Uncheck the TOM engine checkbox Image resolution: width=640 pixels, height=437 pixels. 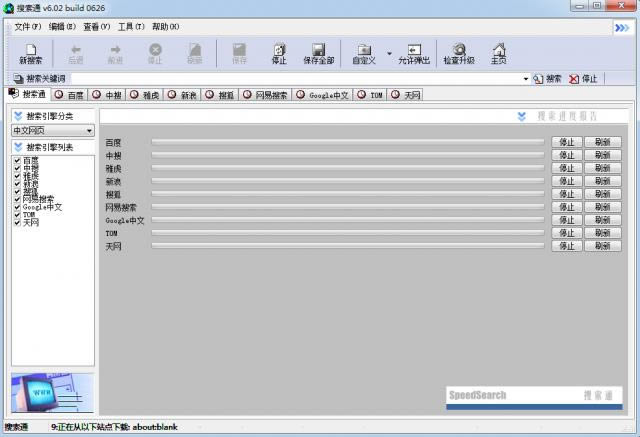pyautogui.click(x=17, y=215)
